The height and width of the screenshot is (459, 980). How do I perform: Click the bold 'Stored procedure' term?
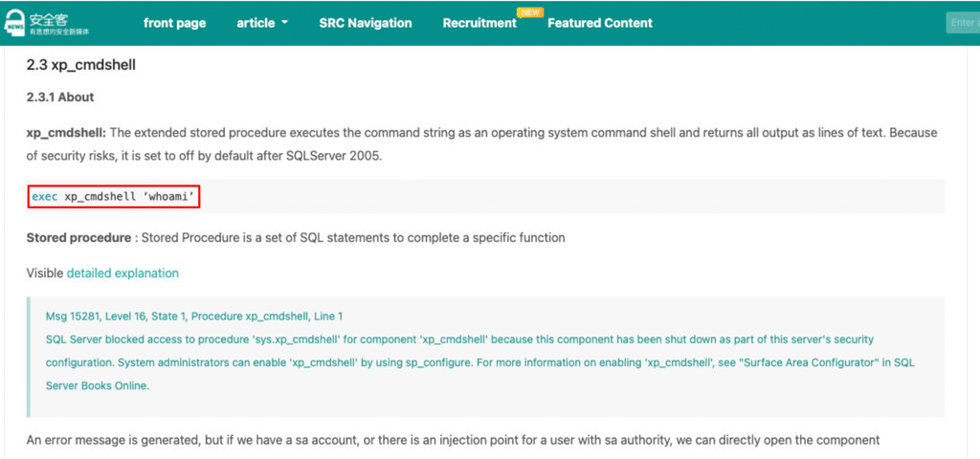tap(78, 237)
